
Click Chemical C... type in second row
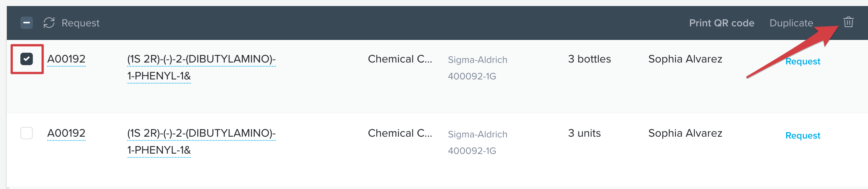[400, 133]
